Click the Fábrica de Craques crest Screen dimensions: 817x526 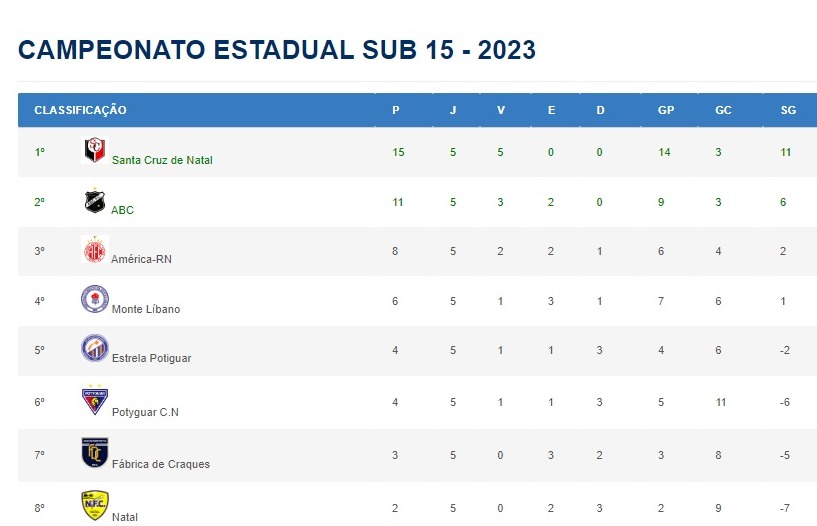point(95,453)
